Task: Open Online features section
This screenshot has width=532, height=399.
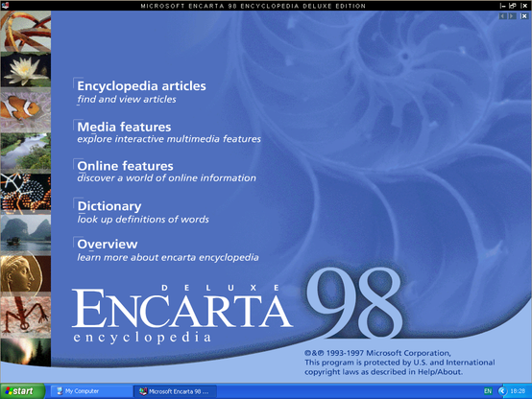Action: click(x=125, y=166)
